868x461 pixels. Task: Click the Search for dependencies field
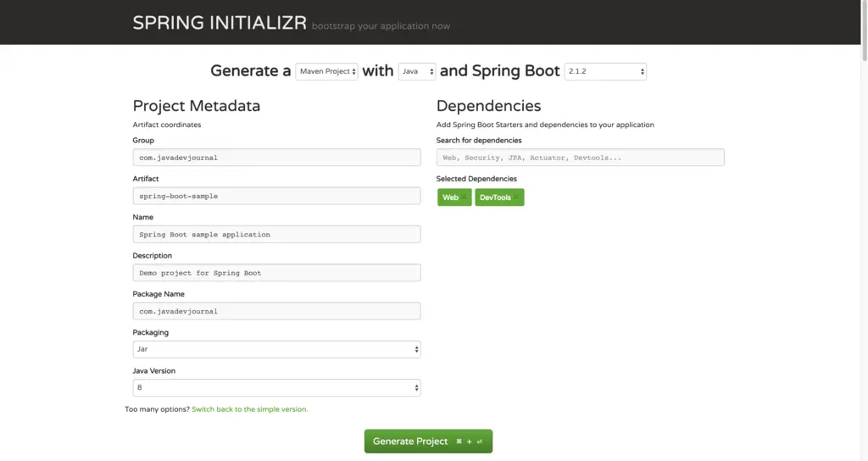(x=580, y=157)
